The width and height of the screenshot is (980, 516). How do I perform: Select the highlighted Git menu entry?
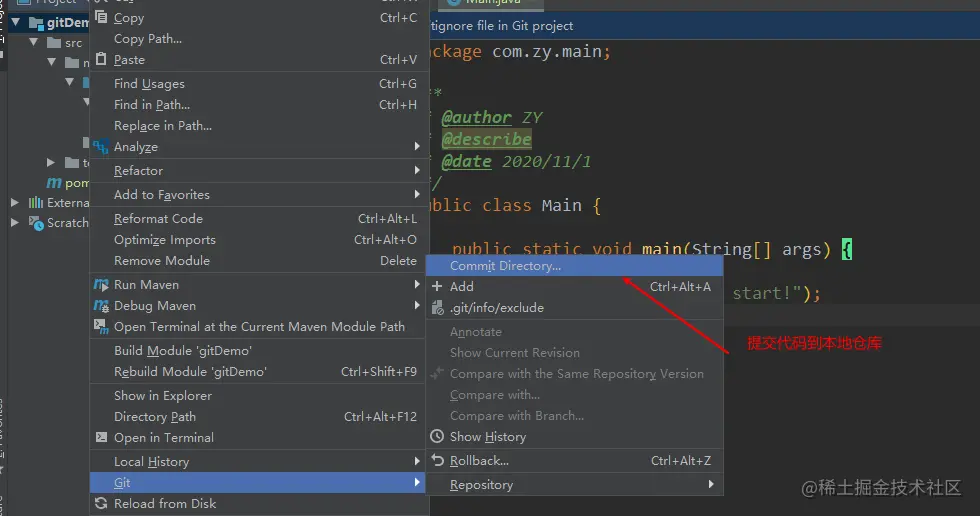click(258, 482)
